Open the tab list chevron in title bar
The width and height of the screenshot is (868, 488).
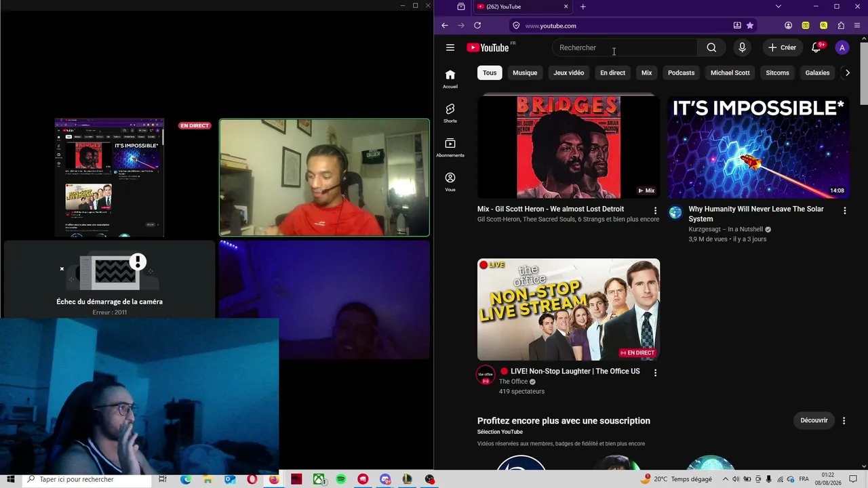tap(778, 7)
